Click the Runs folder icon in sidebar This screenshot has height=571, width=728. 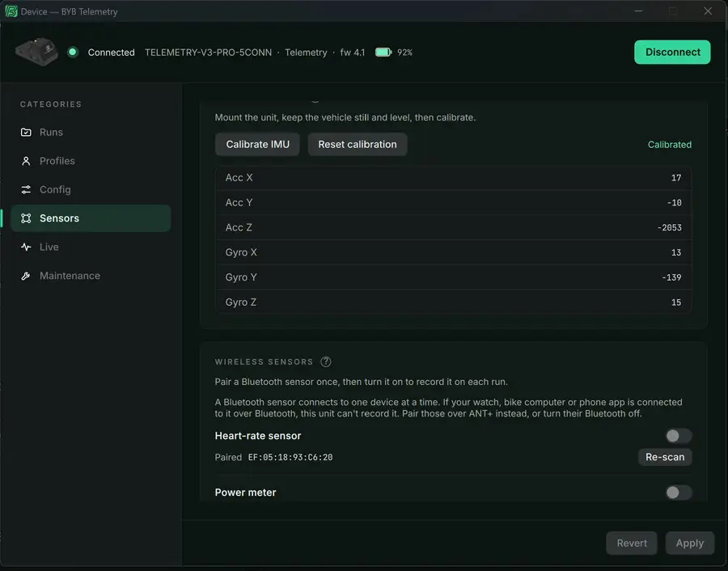coord(26,133)
